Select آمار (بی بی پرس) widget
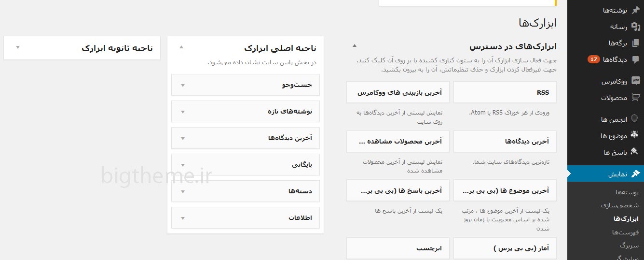Image resolution: width=644 pixels, height=260 pixels. (505, 248)
